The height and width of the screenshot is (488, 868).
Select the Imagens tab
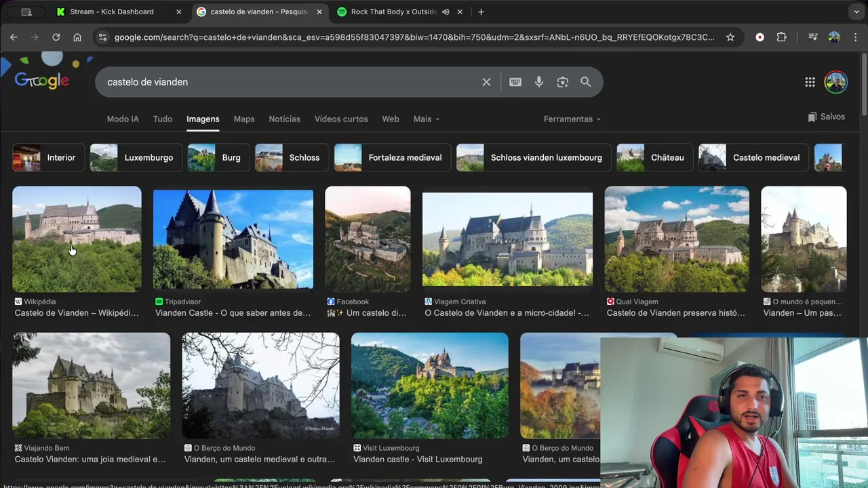point(203,119)
